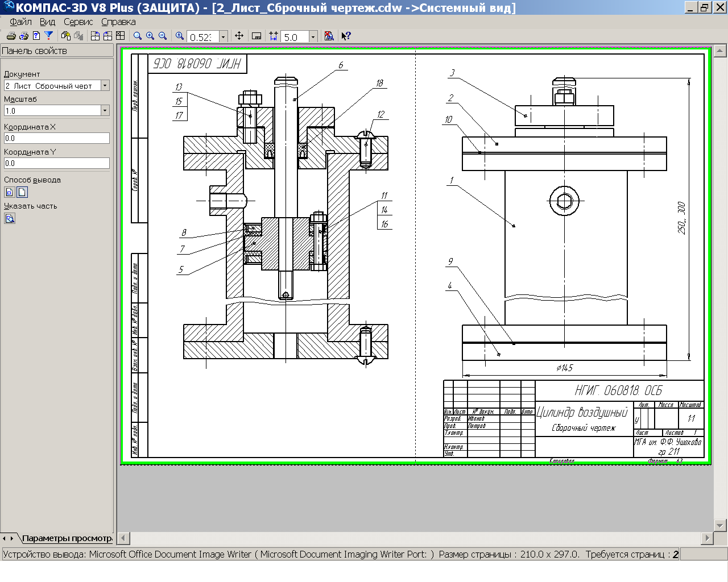Open the zoom scale 0.523 dropdown arrow
Screen dimensions: 728x582
223,36
